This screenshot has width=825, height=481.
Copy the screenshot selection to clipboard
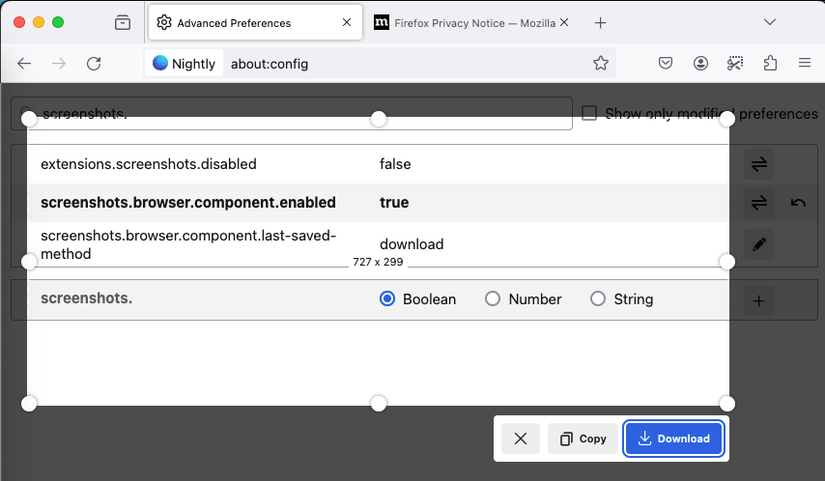[583, 439]
